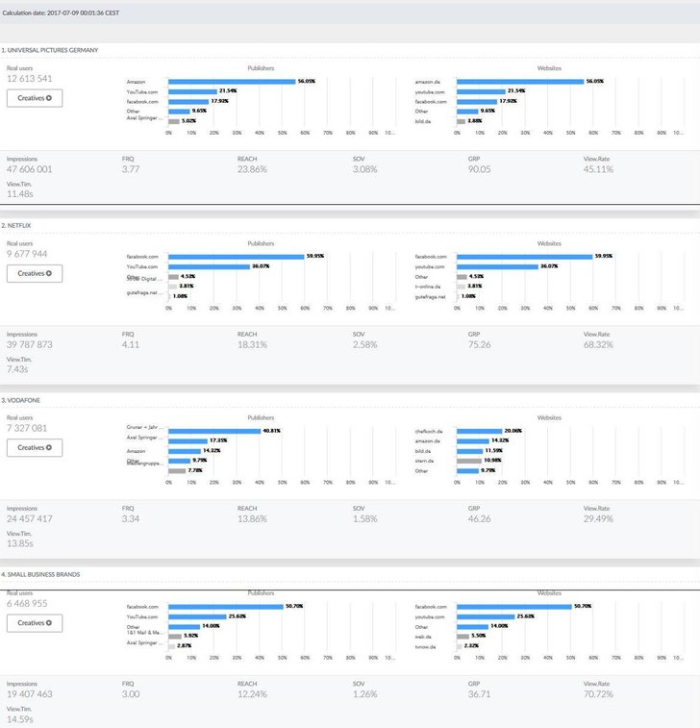Click the bild.de 2.88% bar under Universal Websites
Screen dimensions: 700x728
point(461,121)
